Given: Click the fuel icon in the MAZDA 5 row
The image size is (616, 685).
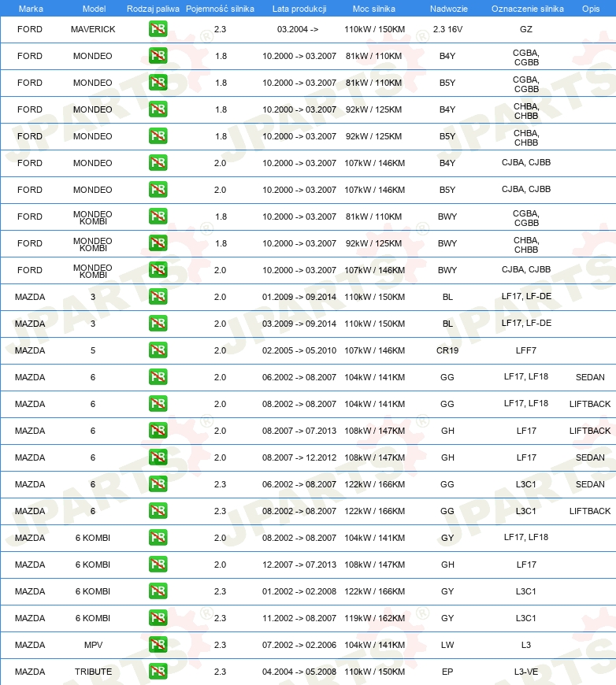Looking at the screenshot, I should pyautogui.click(x=158, y=350).
